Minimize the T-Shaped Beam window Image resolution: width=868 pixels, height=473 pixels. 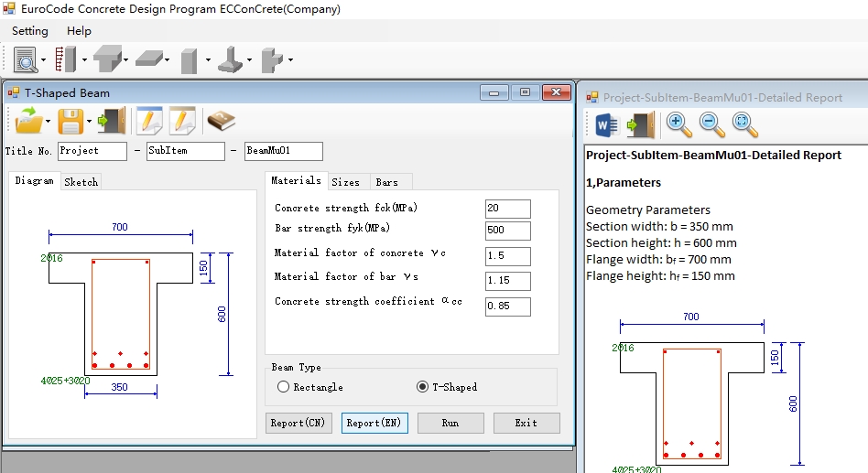point(494,92)
